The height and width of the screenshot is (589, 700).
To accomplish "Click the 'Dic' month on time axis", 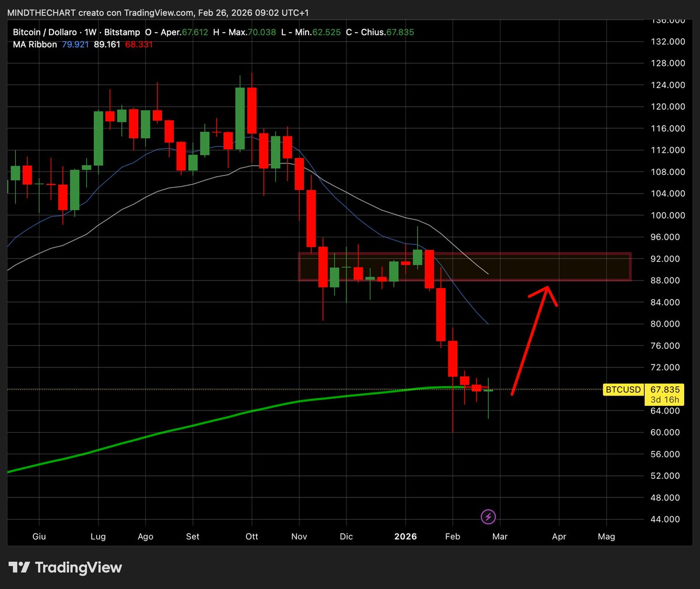I will [x=346, y=537].
